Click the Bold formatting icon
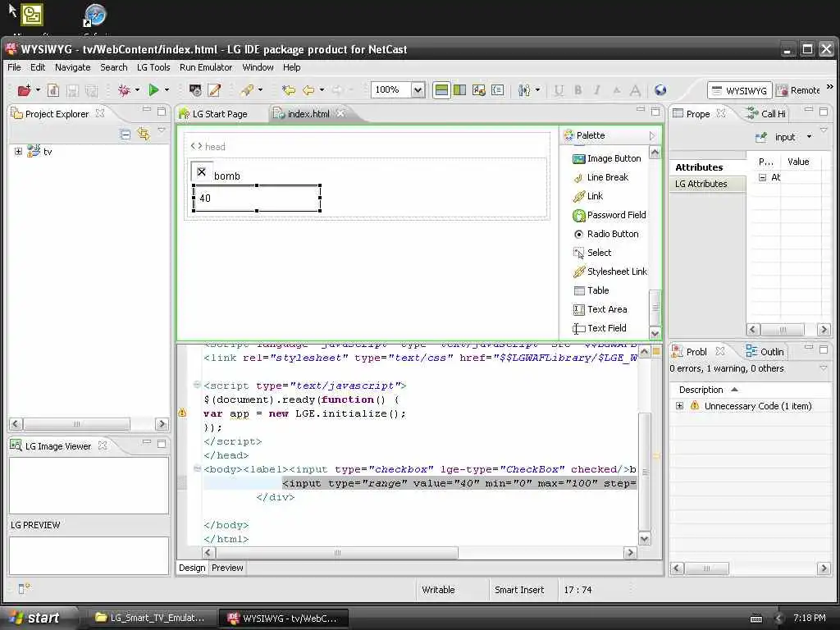Image resolution: width=840 pixels, height=630 pixels. (578, 90)
